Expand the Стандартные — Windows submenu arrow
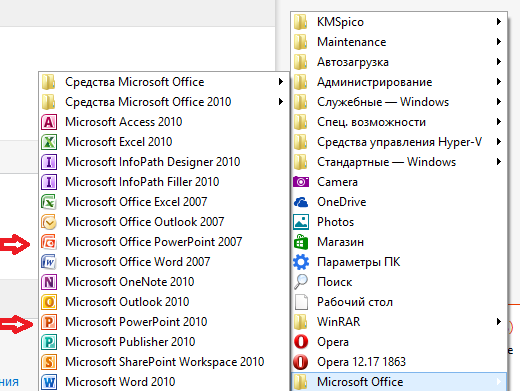The width and height of the screenshot is (520, 391). pos(499,162)
